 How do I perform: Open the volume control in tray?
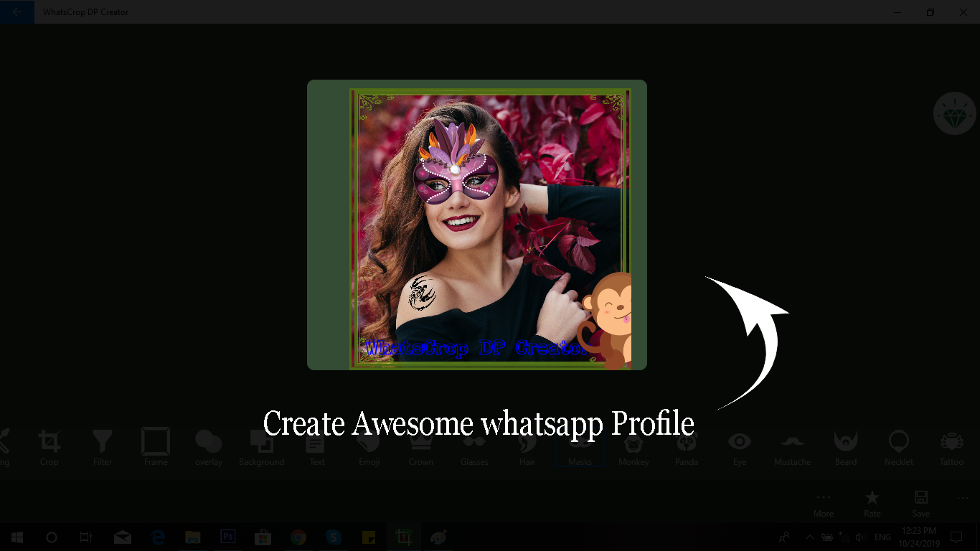click(x=862, y=537)
